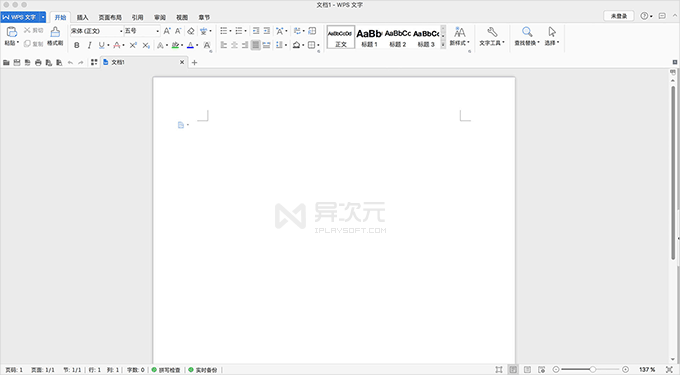Toggle superscript formatting
Screen dimensions: 680x375
tap(133, 45)
